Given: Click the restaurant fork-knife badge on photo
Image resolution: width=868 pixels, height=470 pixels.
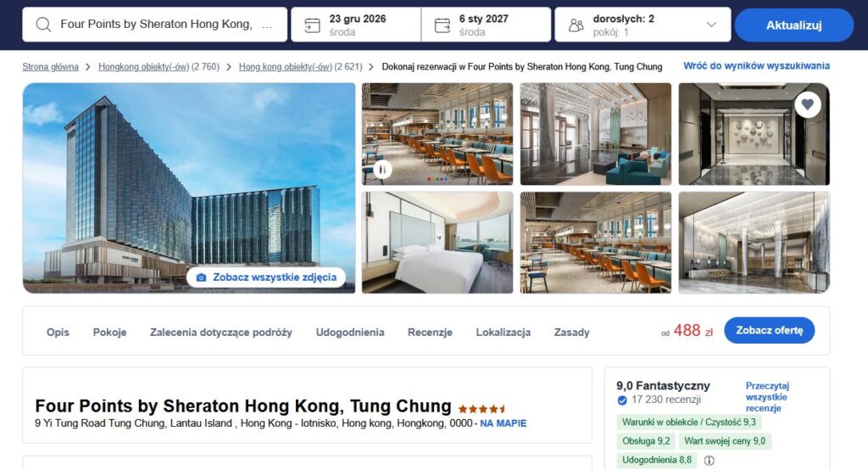Looking at the screenshot, I should tap(382, 169).
